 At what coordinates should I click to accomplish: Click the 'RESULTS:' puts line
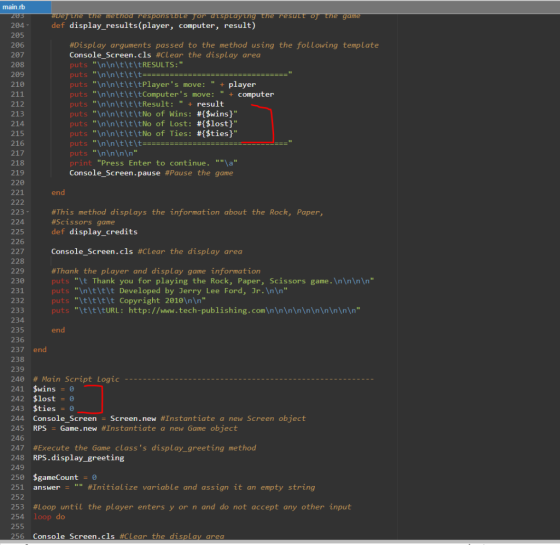pyautogui.click(x=126, y=65)
